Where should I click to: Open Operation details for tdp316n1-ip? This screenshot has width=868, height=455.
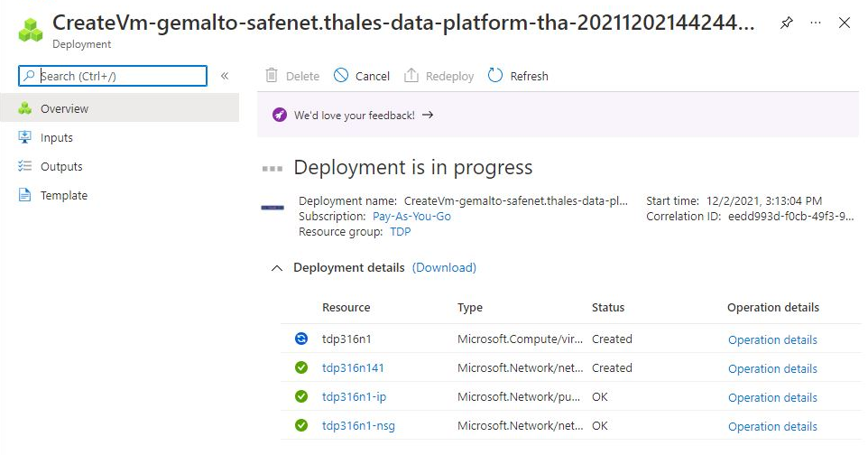click(x=772, y=397)
